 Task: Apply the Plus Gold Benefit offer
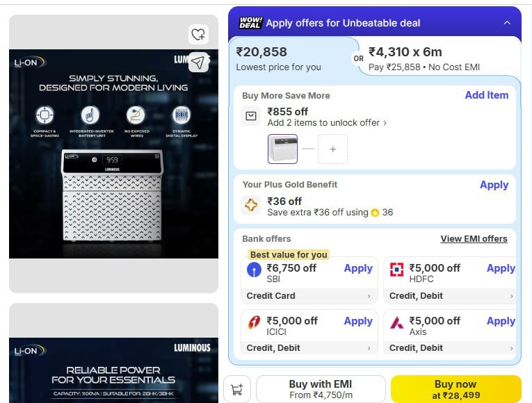tap(494, 185)
